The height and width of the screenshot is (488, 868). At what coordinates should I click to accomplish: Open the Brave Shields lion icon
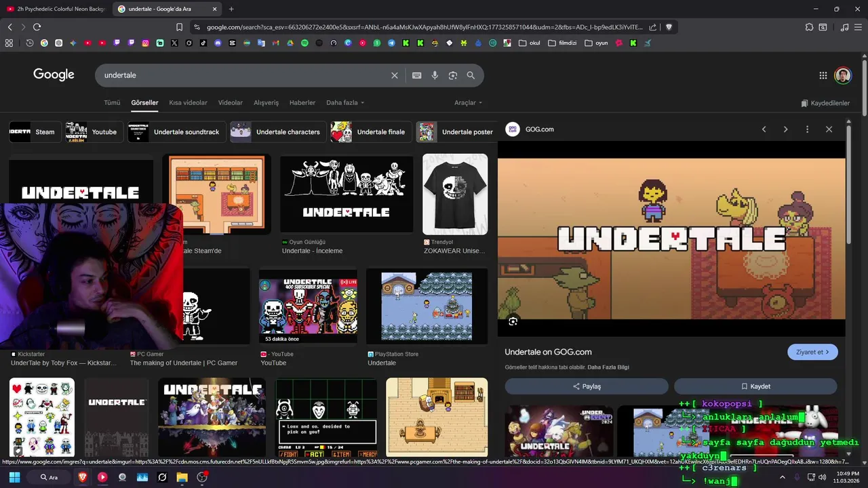(669, 27)
